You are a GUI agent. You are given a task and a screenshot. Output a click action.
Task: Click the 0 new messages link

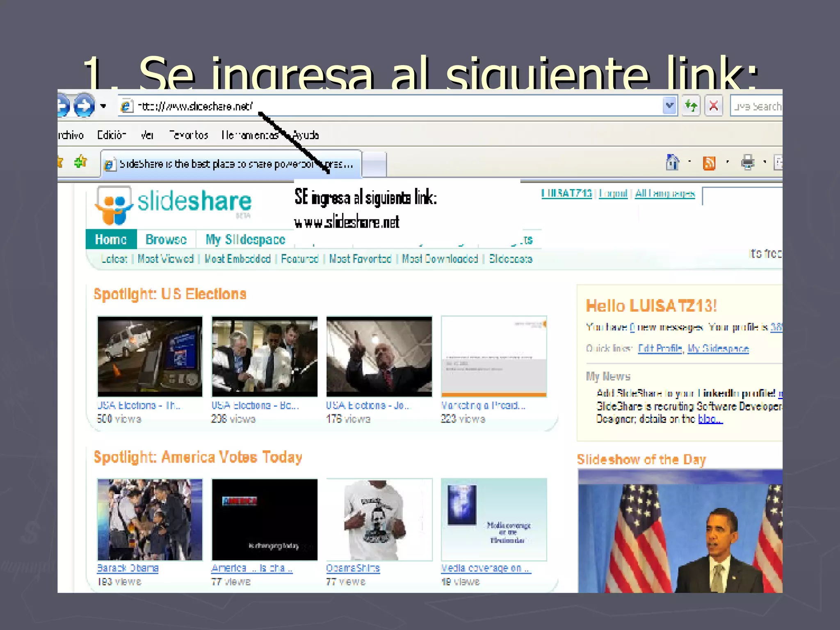[632, 327]
